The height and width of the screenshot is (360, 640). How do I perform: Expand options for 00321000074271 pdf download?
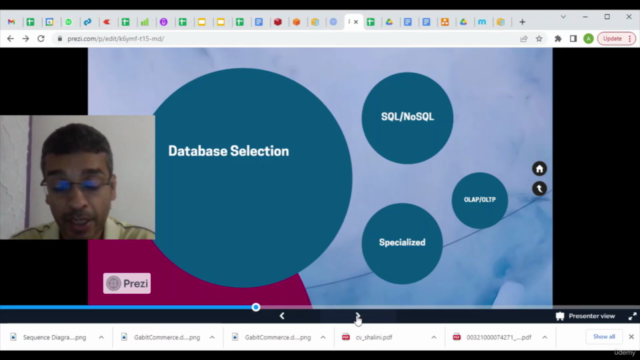(544, 337)
